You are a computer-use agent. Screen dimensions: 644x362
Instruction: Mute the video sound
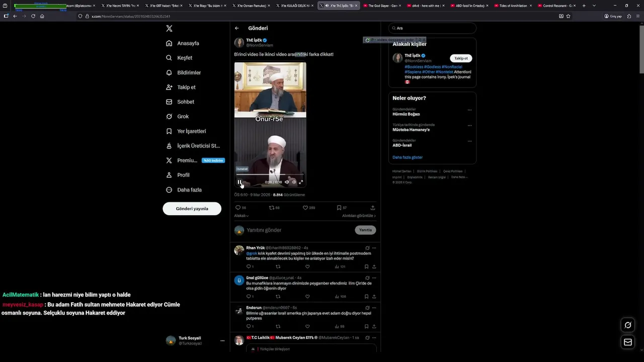coord(287,182)
